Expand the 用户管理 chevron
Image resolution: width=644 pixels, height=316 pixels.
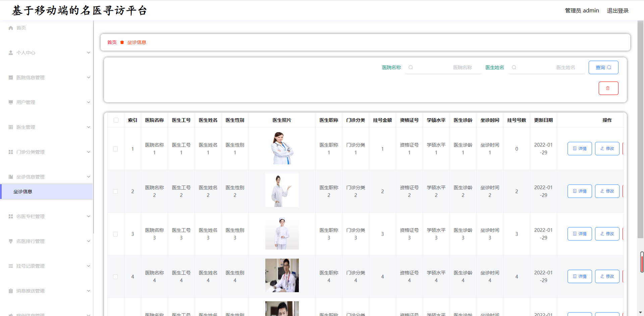pos(89,102)
